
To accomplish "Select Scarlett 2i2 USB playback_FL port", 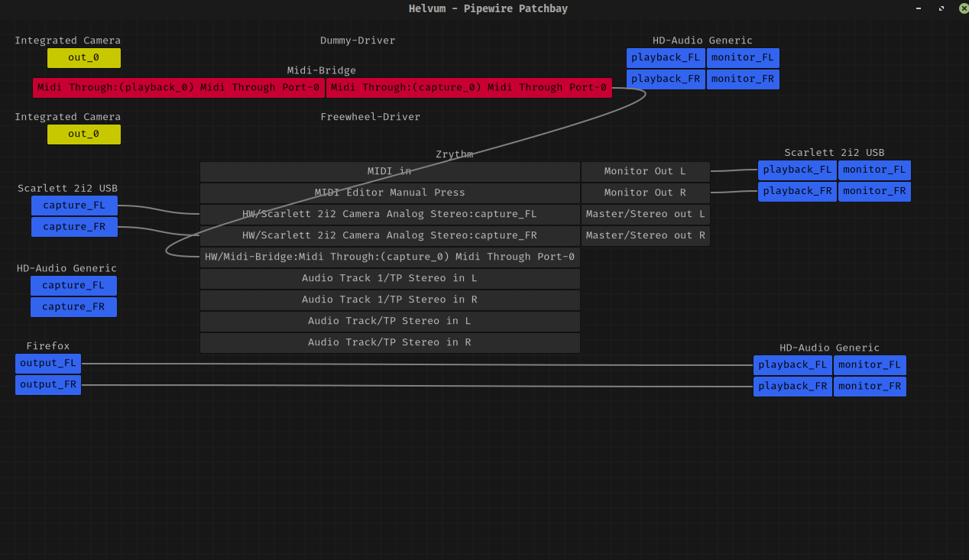I will tap(797, 170).
